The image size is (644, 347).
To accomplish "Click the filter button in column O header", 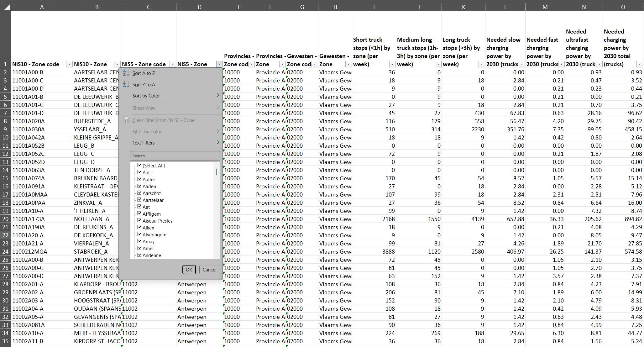I will pyautogui.click(x=640, y=64).
